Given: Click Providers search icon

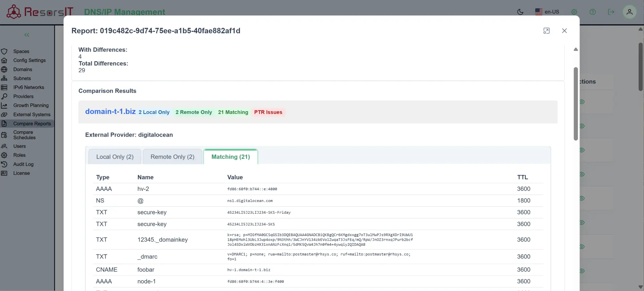Looking at the screenshot, I should pyautogui.click(x=4, y=96).
